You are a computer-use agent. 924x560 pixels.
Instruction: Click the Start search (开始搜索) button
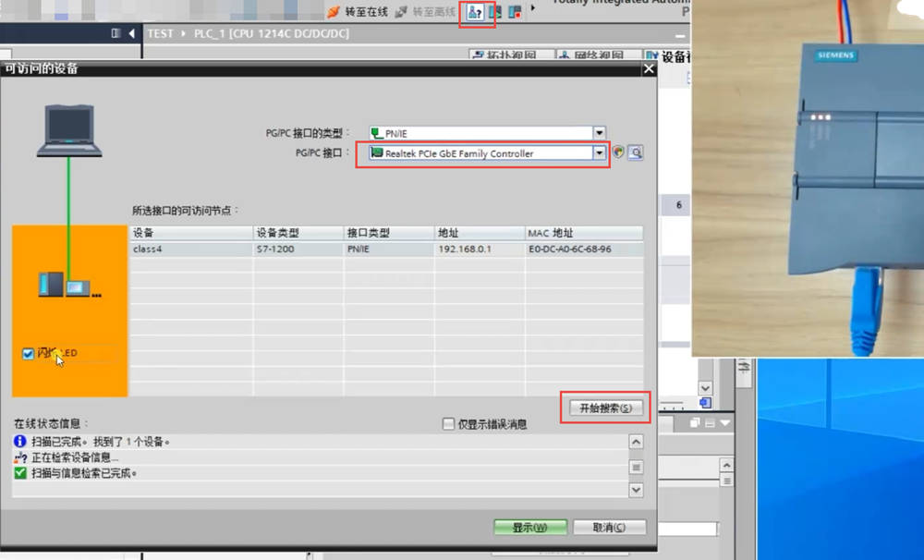tap(605, 408)
